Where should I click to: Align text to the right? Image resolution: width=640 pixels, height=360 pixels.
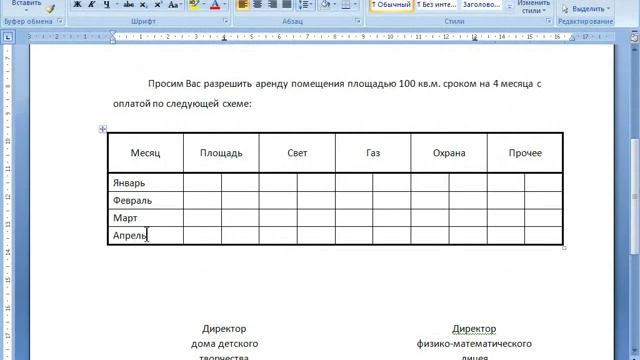pyautogui.click(x=272, y=4)
